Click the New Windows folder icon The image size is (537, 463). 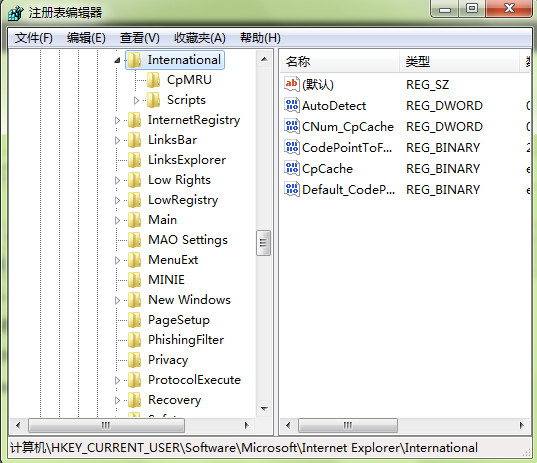[x=134, y=300]
